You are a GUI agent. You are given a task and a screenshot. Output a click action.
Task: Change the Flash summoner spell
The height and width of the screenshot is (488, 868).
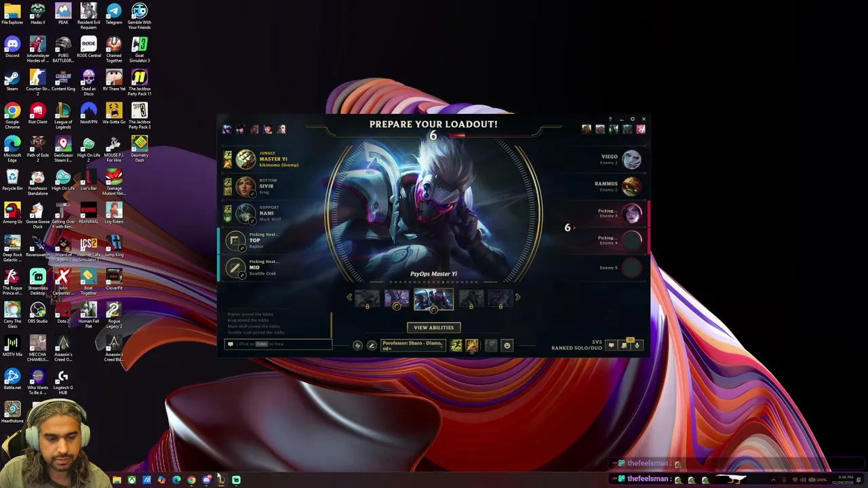coord(456,346)
